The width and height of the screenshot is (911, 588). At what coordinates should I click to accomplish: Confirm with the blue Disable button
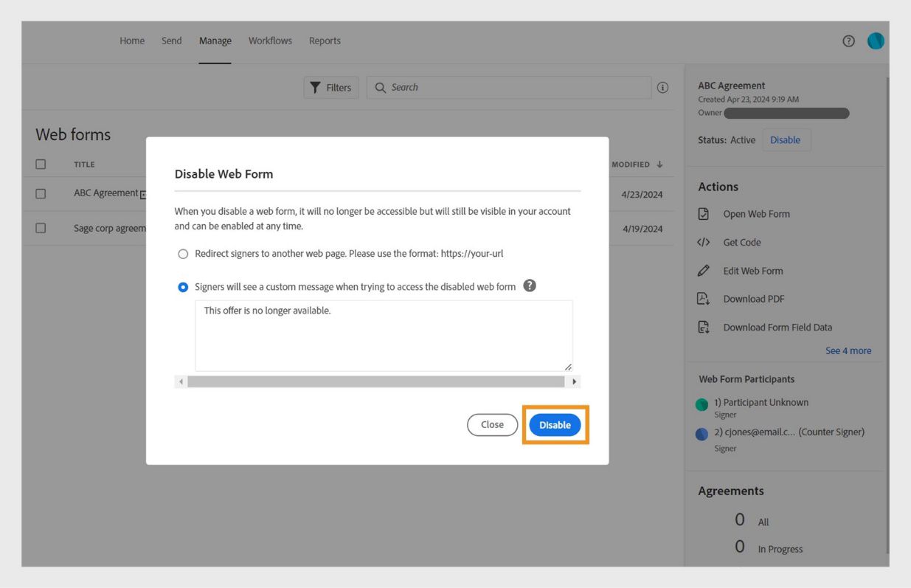(x=555, y=425)
